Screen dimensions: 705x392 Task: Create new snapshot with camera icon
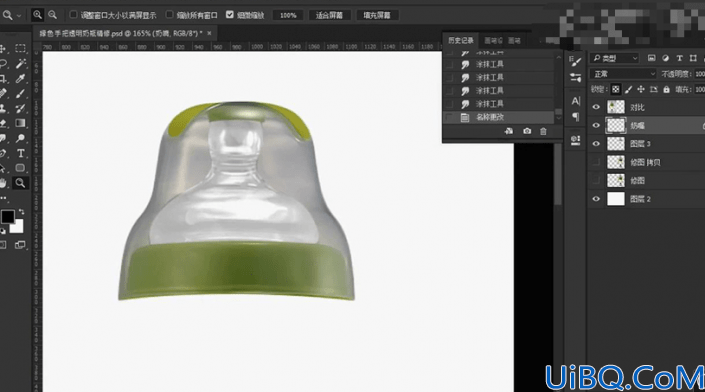[527, 131]
